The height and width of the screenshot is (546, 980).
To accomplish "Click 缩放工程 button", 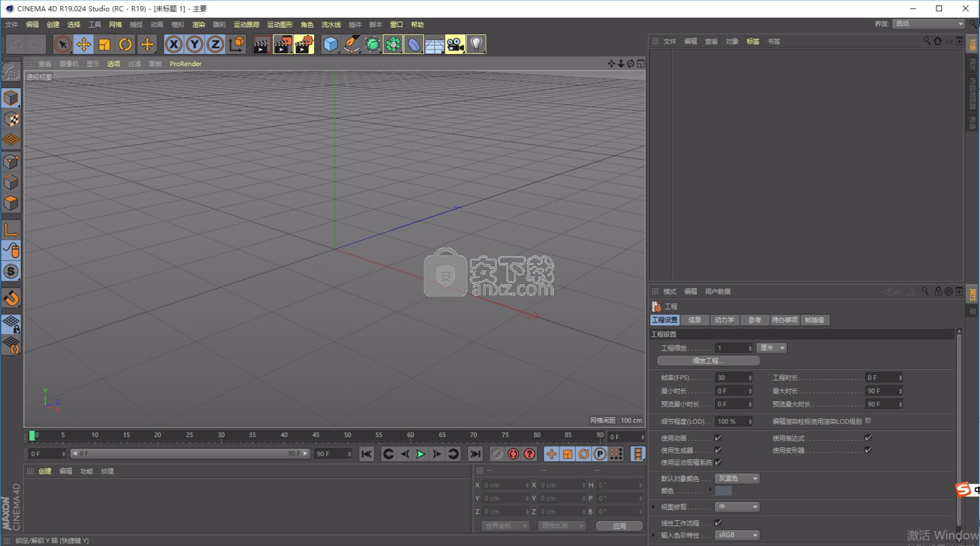I will [x=709, y=361].
